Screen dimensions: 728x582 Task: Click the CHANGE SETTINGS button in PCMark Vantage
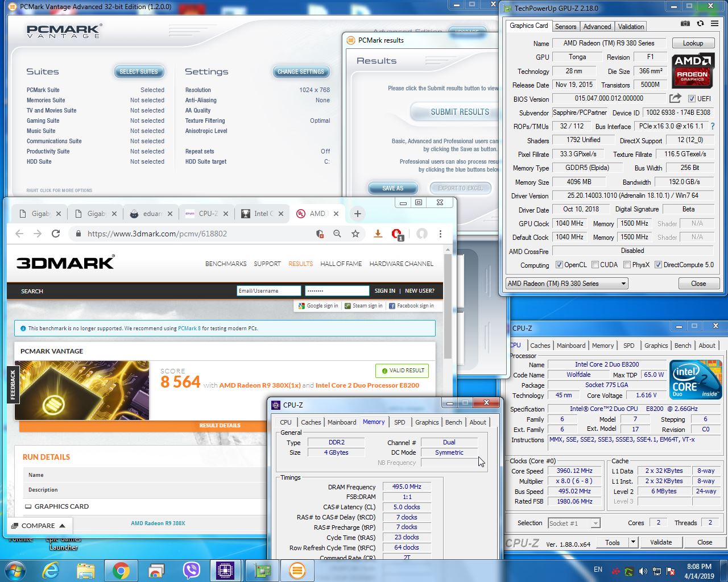[300, 72]
